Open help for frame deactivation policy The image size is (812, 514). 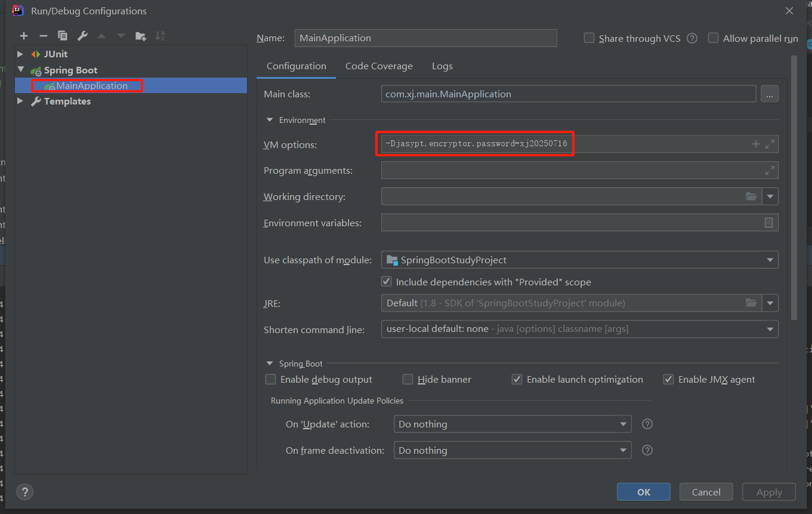[x=647, y=450]
